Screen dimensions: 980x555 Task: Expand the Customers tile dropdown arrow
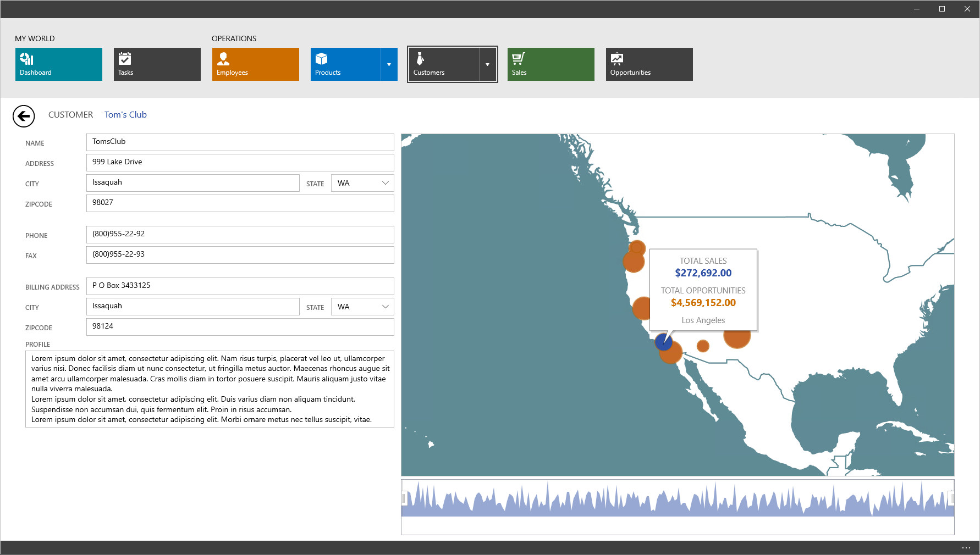click(487, 64)
